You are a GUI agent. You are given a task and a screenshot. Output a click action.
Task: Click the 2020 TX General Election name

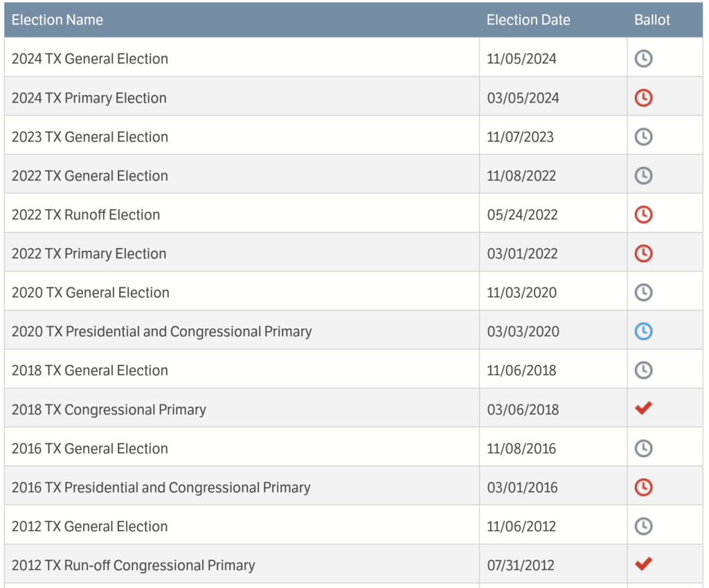click(x=91, y=293)
